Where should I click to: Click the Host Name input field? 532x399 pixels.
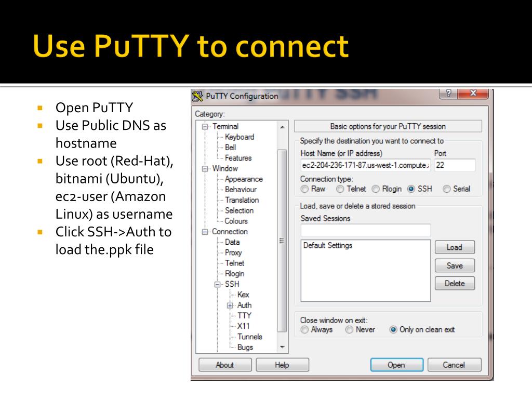click(x=365, y=165)
